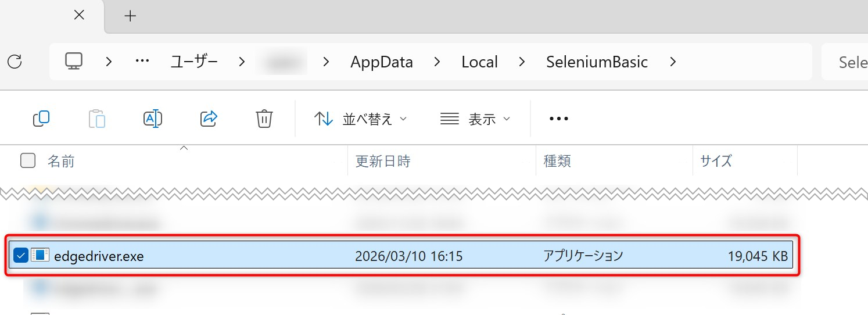Viewport: 868px width, 315px height.
Task: Click the refresh icon beside the address bar
Action: [x=15, y=62]
